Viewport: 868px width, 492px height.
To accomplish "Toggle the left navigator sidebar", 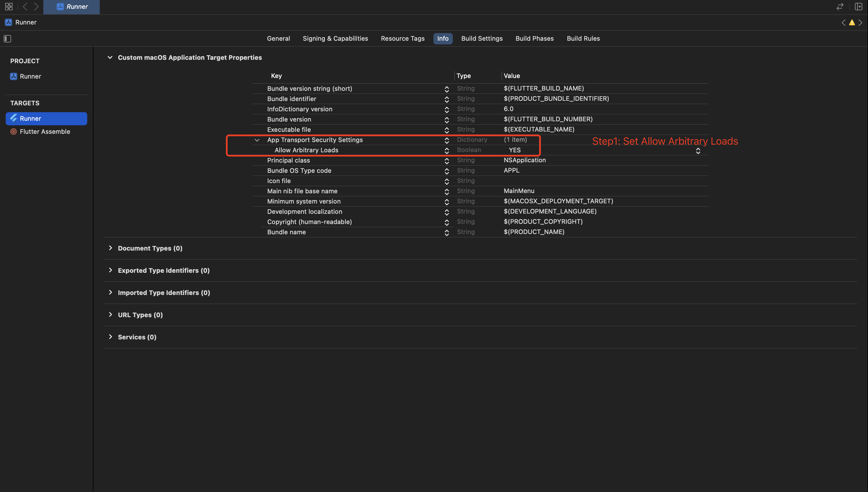I will click(7, 38).
